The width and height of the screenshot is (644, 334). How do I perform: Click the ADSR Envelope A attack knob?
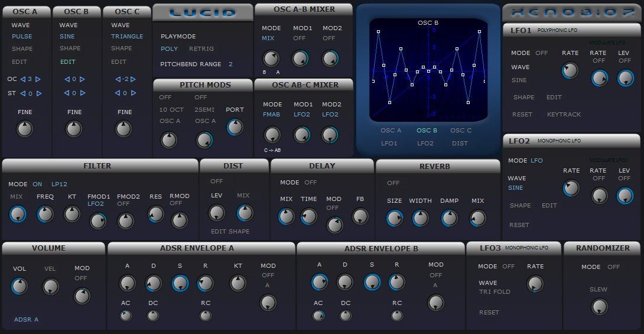tap(127, 283)
